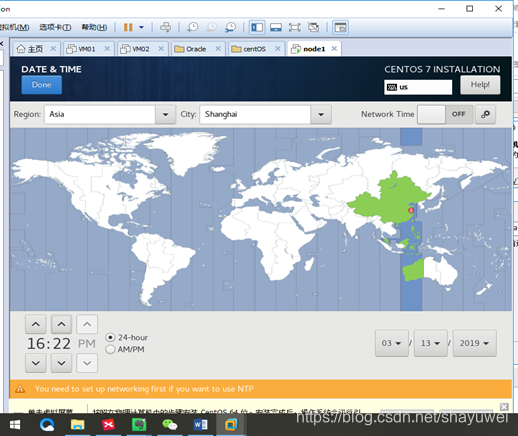Click the Shanghai city text field
The width and height of the screenshot is (518, 436).
tap(255, 114)
